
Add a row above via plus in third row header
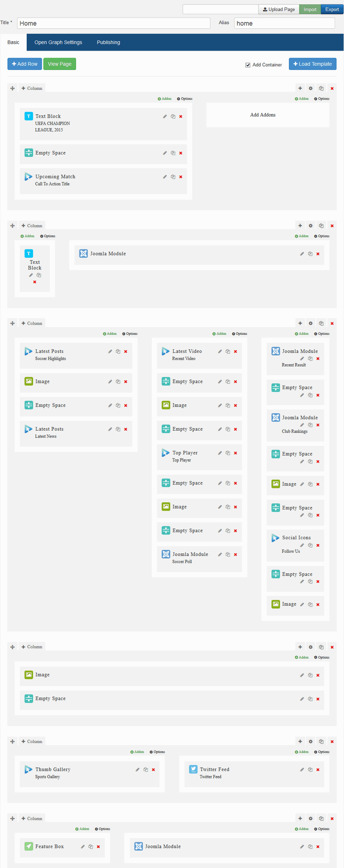pyautogui.click(x=300, y=323)
